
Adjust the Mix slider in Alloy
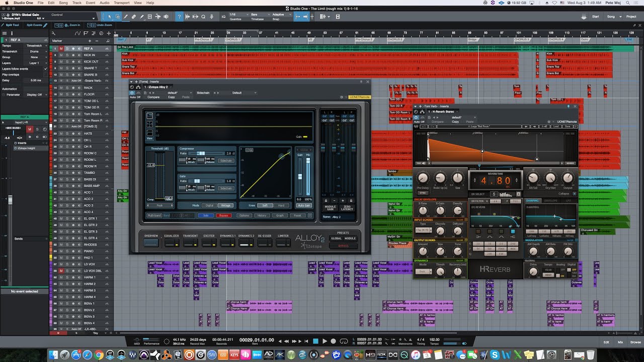(307, 176)
